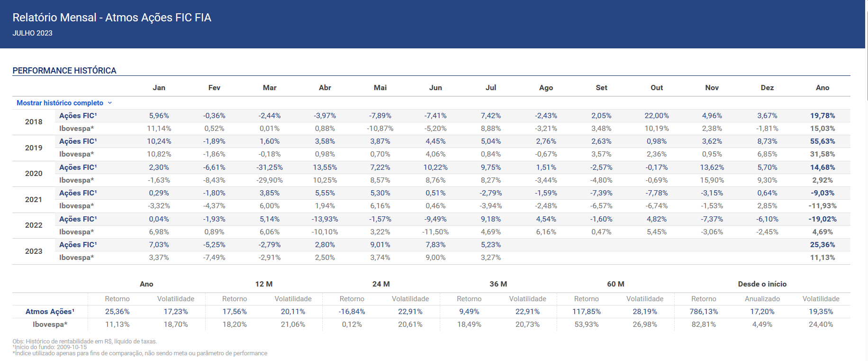Select the 55,63% annual return for 2019
Image resolution: width=868 pixels, height=361 pixels.
click(822, 141)
